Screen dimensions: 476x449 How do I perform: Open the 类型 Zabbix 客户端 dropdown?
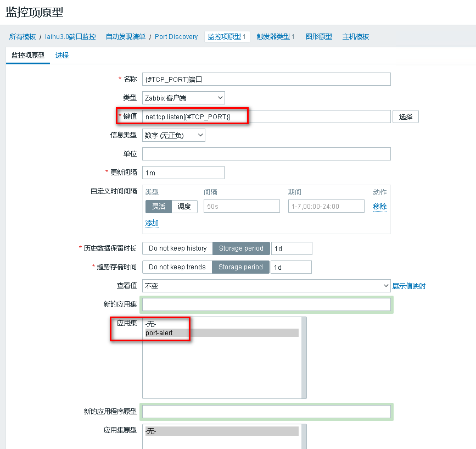tap(183, 98)
